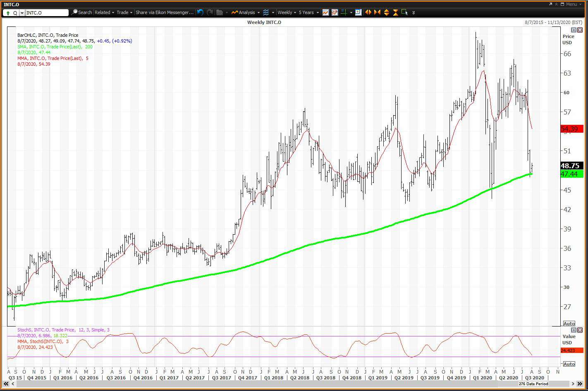This screenshot has width=588, height=391.
Task: Click the green up-arrow icon beside Q
Action: [x=8, y=13]
